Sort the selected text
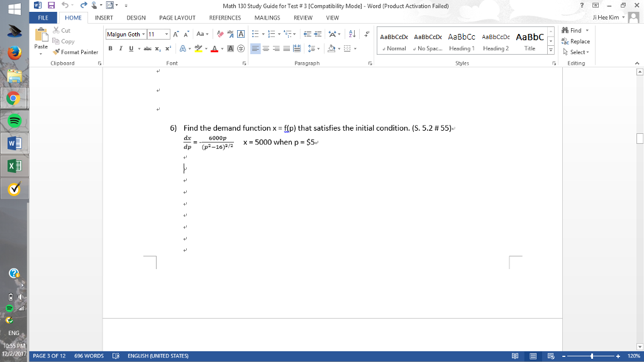Viewport: 644px width, 362px height. tap(352, 34)
